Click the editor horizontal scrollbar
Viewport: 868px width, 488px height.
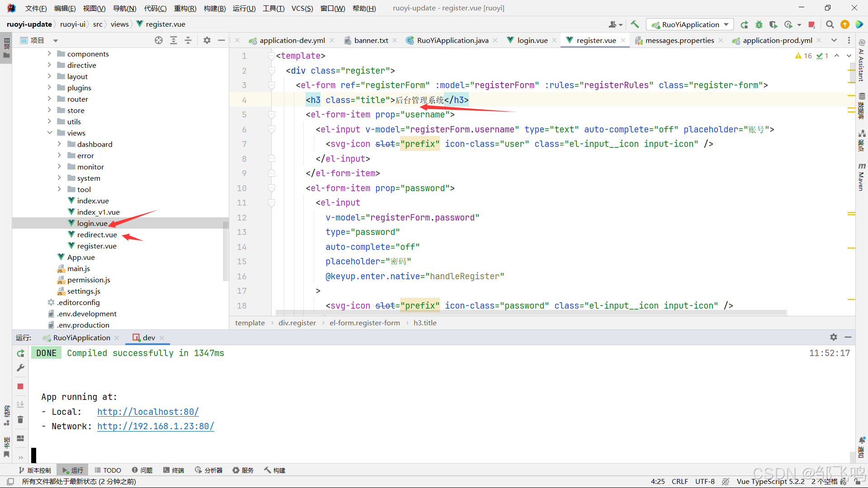(x=531, y=313)
